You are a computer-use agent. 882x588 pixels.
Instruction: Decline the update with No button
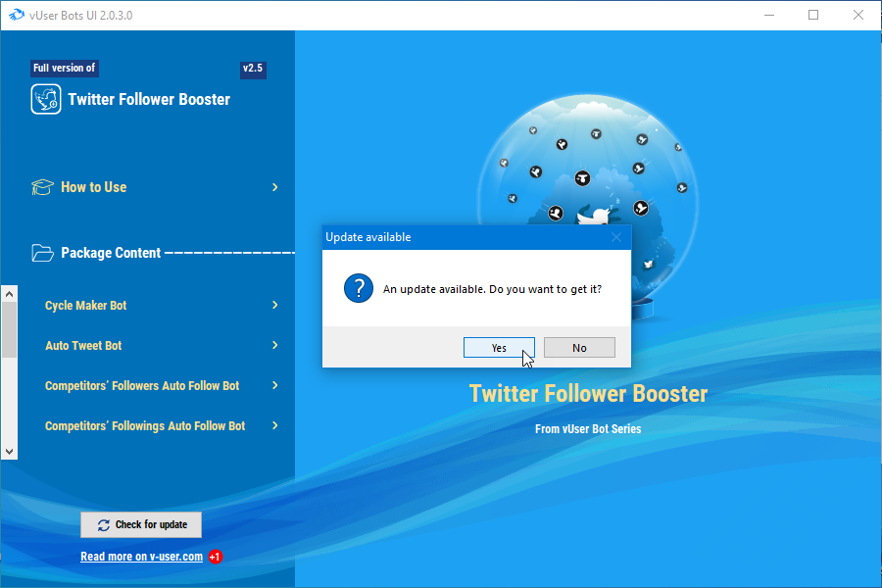(579, 348)
